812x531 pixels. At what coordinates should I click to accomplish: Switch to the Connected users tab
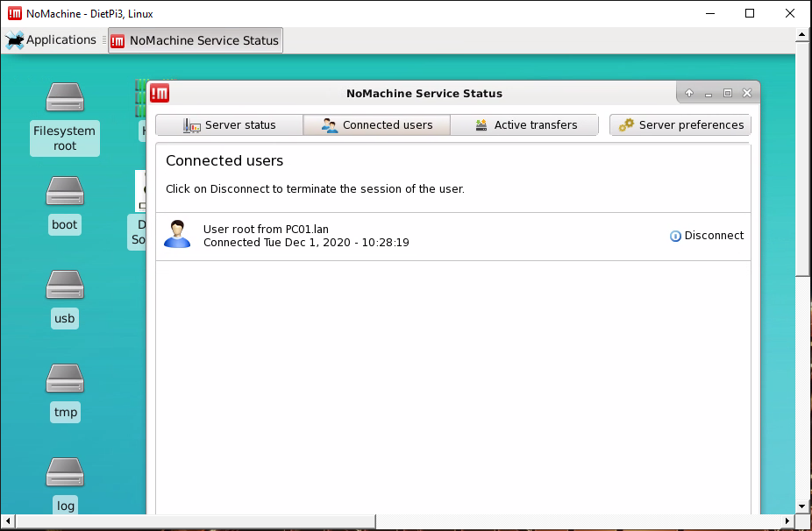[376, 124]
